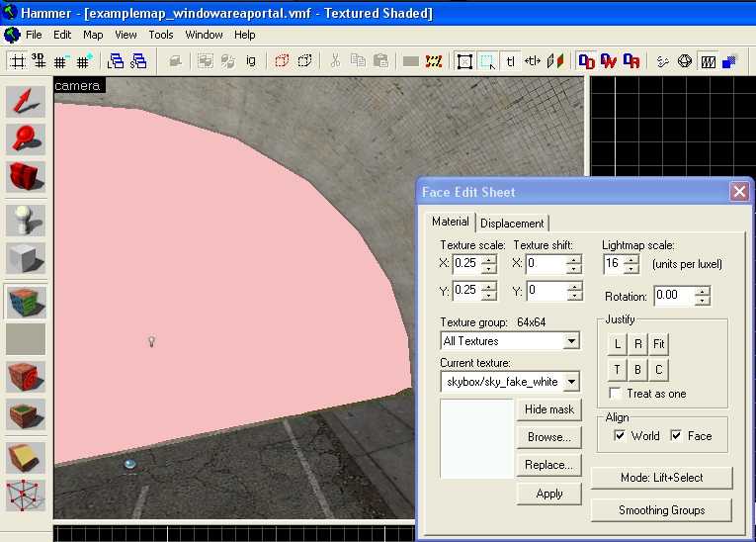Activate the Camera tool
The image size is (756, 542).
(26, 177)
